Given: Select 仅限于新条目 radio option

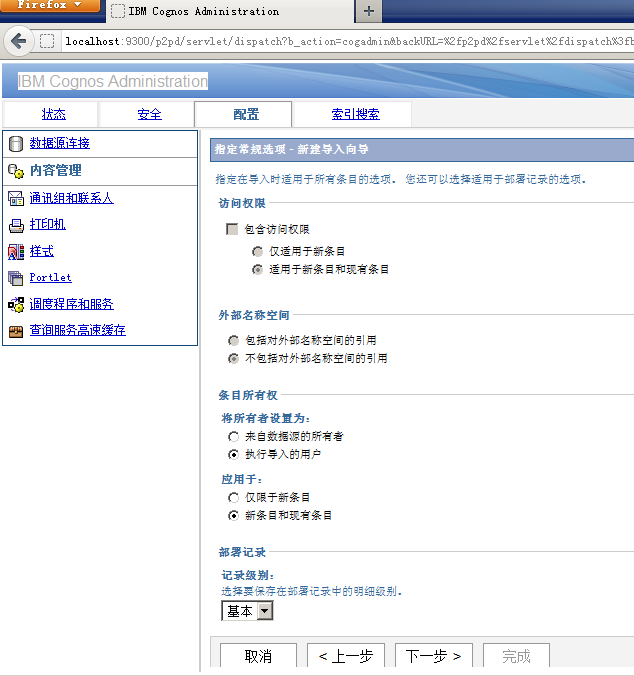Looking at the screenshot, I should (233, 498).
